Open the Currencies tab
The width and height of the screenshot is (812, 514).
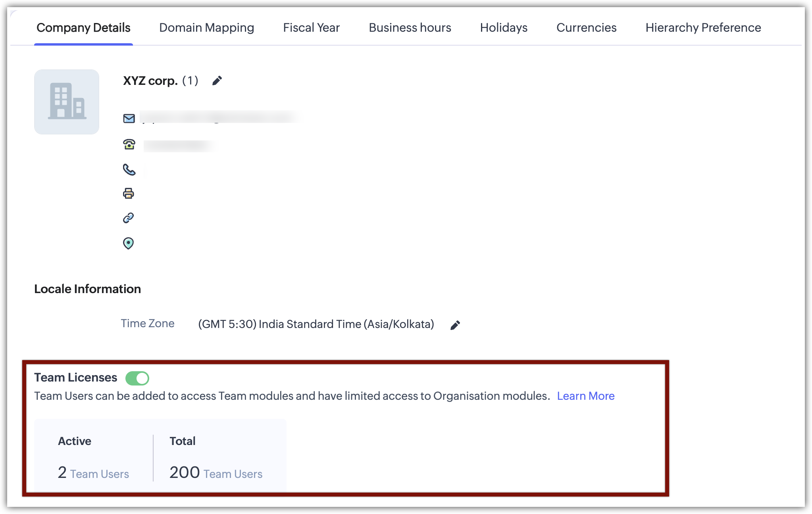tap(586, 28)
